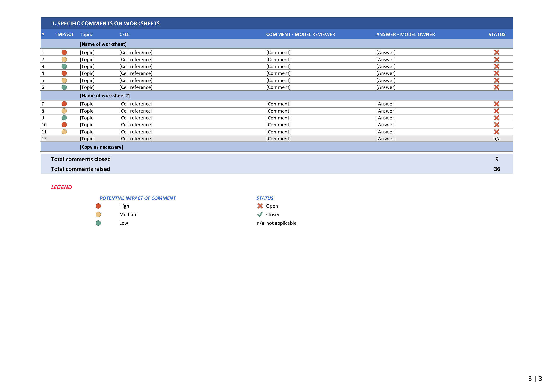This screenshot has height=392, width=554.
Task: Click the Open status cross icon on row 1
Action: coord(497,52)
